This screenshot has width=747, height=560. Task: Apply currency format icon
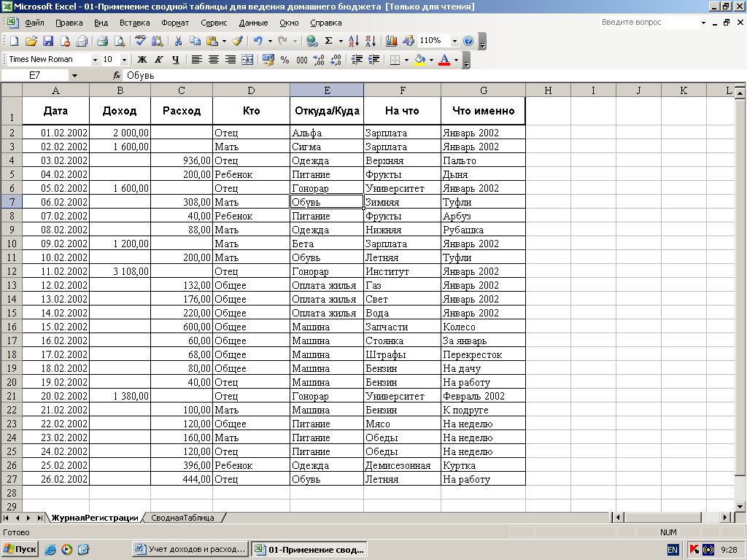coord(268,60)
